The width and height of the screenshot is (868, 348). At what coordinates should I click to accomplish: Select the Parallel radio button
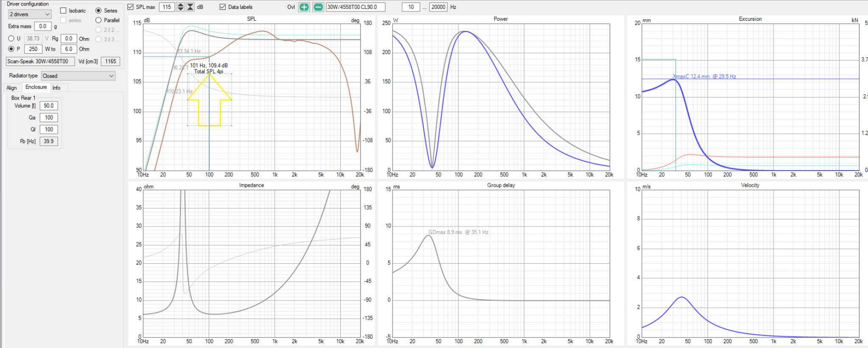(x=98, y=20)
